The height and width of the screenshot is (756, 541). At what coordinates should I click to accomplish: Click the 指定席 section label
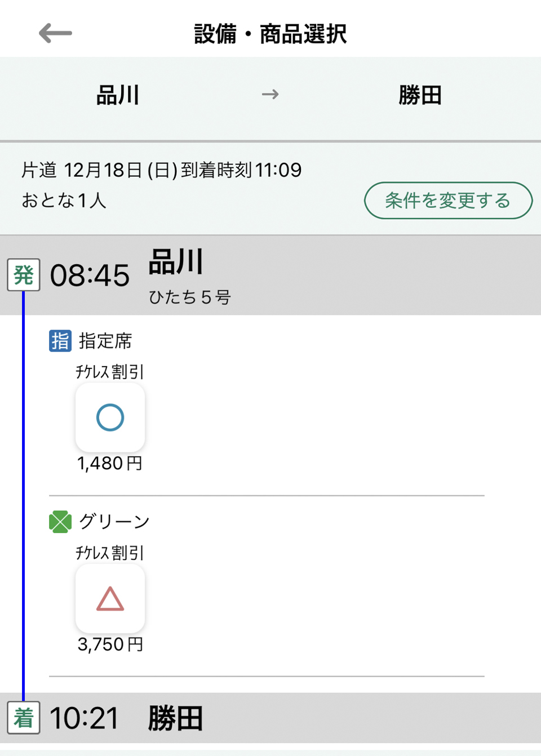click(105, 341)
